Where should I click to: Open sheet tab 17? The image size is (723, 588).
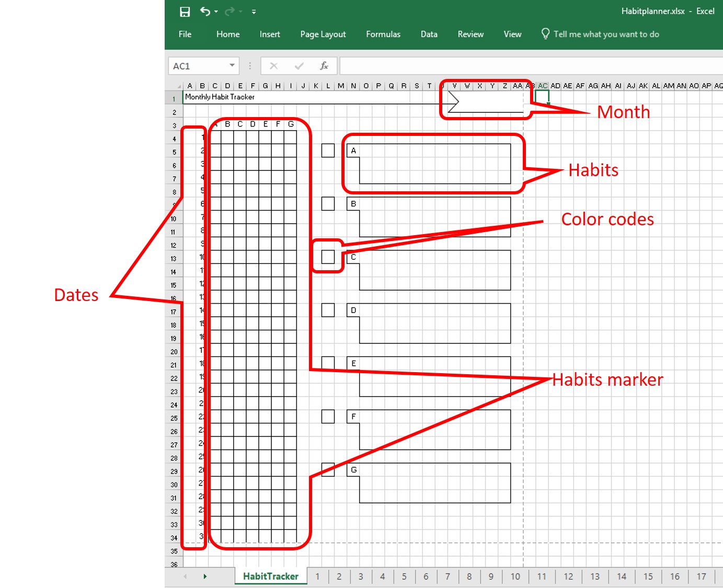[702, 576]
